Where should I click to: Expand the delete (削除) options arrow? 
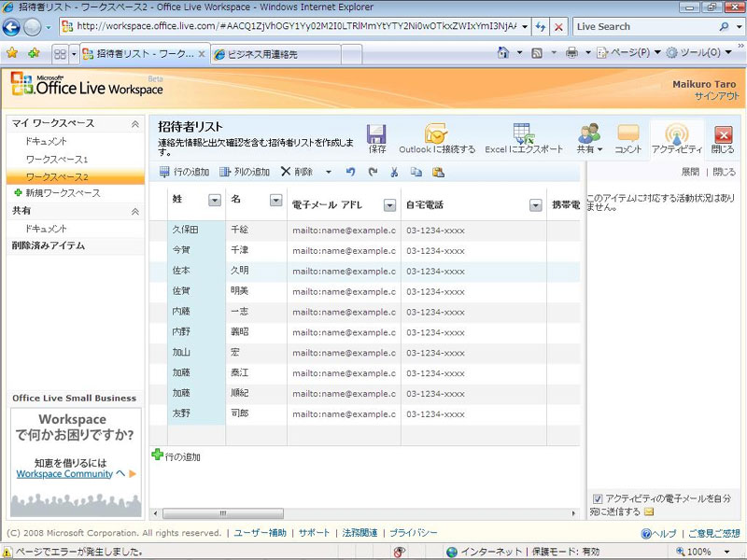click(x=329, y=173)
